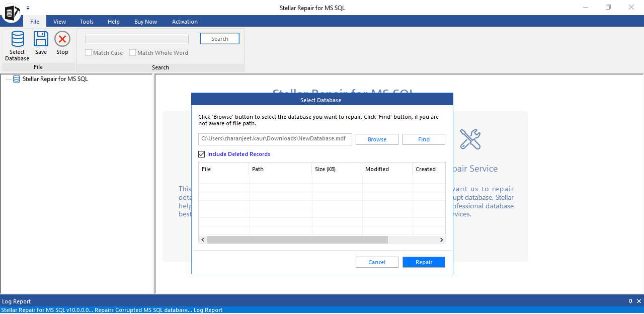Click the scrollbar right arrow

click(x=441, y=240)
